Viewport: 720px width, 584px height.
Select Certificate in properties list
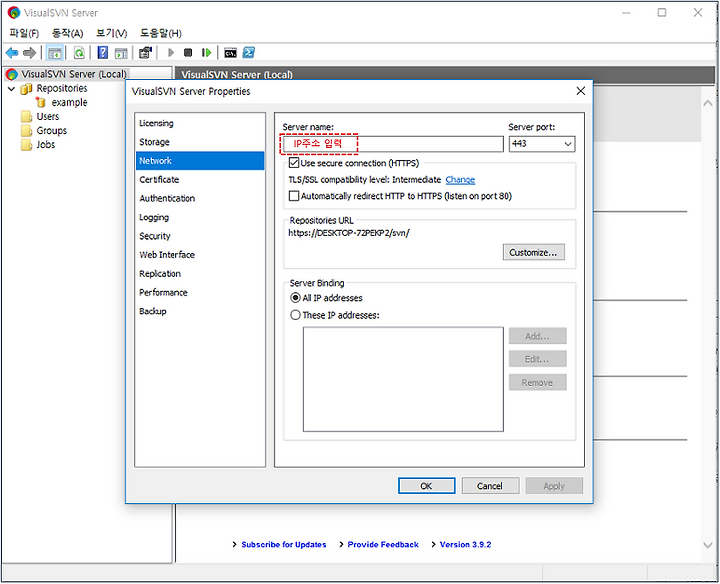click(x=200, y=180)
